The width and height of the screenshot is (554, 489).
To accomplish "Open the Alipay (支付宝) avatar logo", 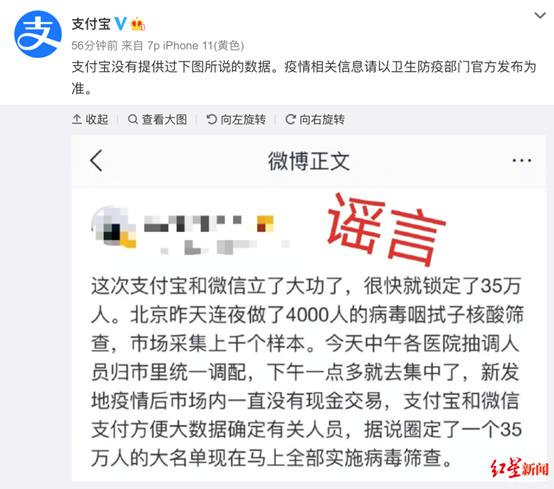I will 38,34.
